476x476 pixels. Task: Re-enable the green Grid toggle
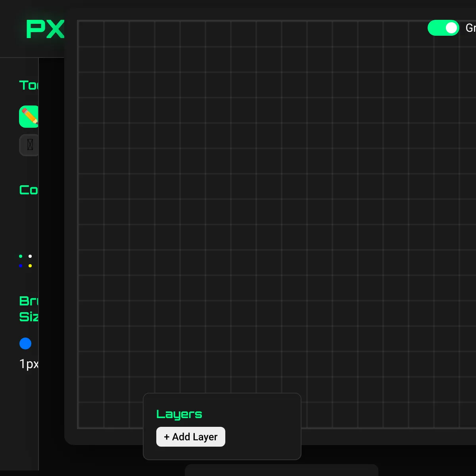tap(443, 28)
